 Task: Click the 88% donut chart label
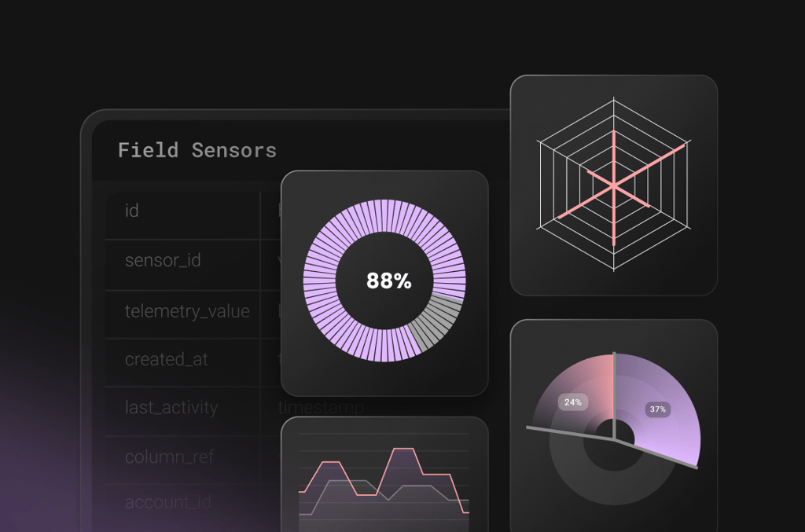(388, 281)
